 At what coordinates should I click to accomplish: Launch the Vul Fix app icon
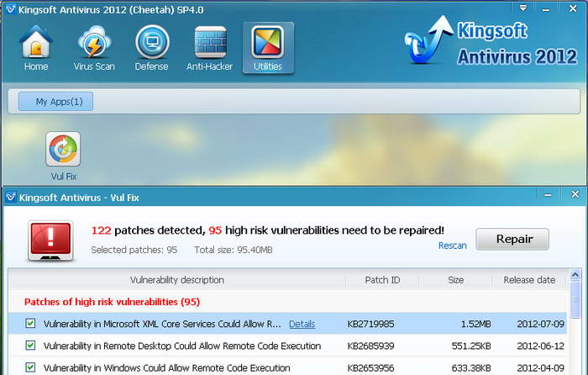[63, 149]
